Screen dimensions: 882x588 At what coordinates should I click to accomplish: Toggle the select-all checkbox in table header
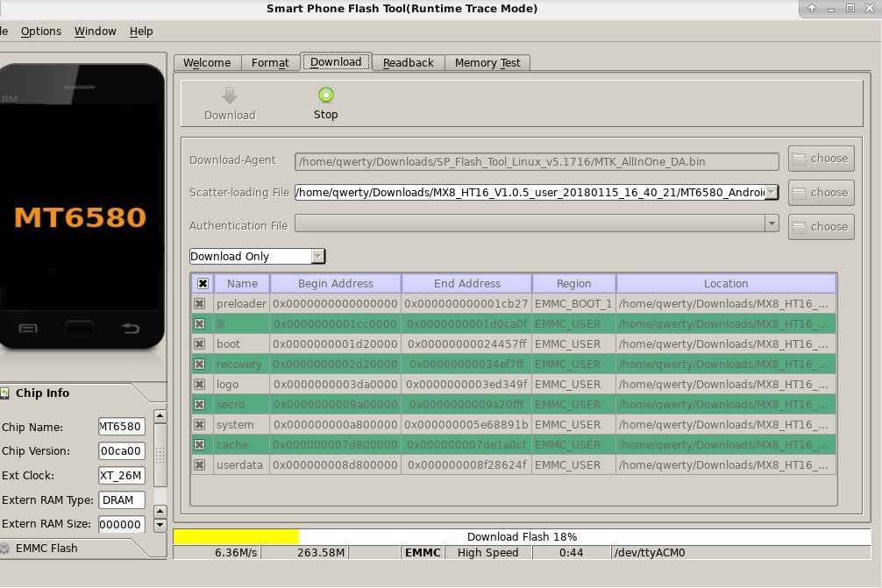(x=203, y=283)
